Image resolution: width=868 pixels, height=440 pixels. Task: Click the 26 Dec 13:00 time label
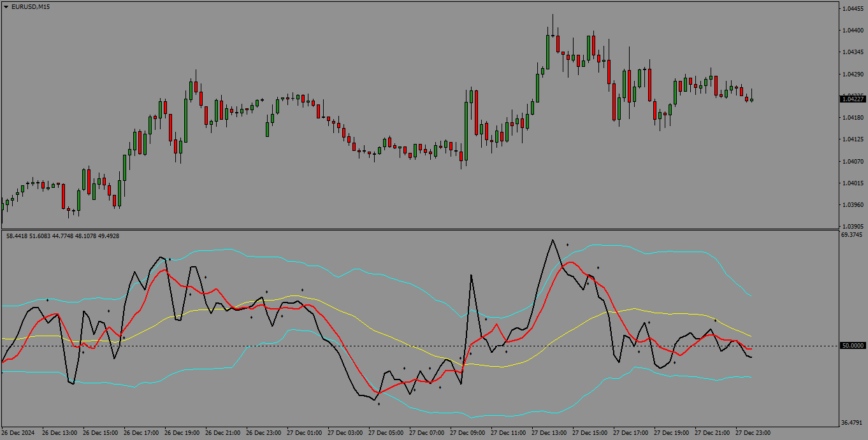coord(60,433)
